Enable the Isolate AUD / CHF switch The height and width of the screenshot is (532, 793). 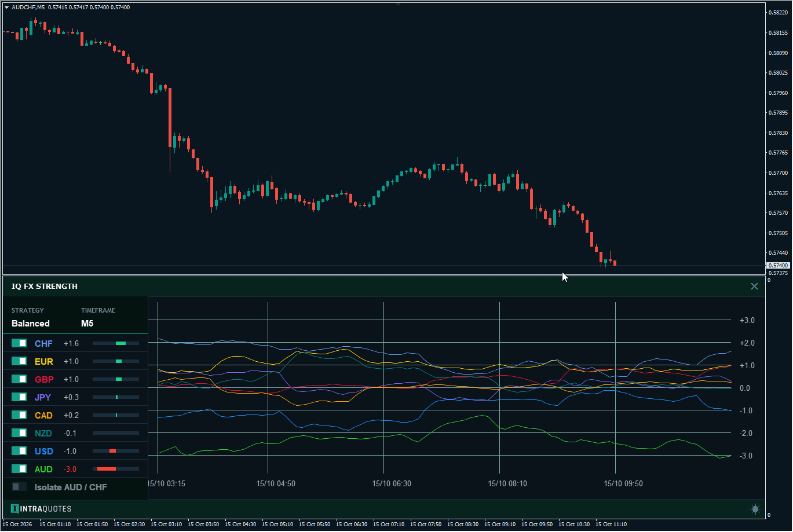(x=19, y=487)
